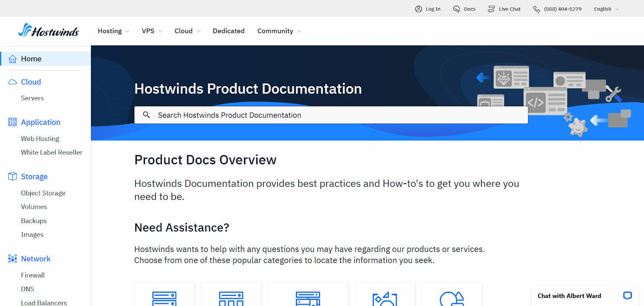Open Chat with Albert Ward

tap(570, 296)
